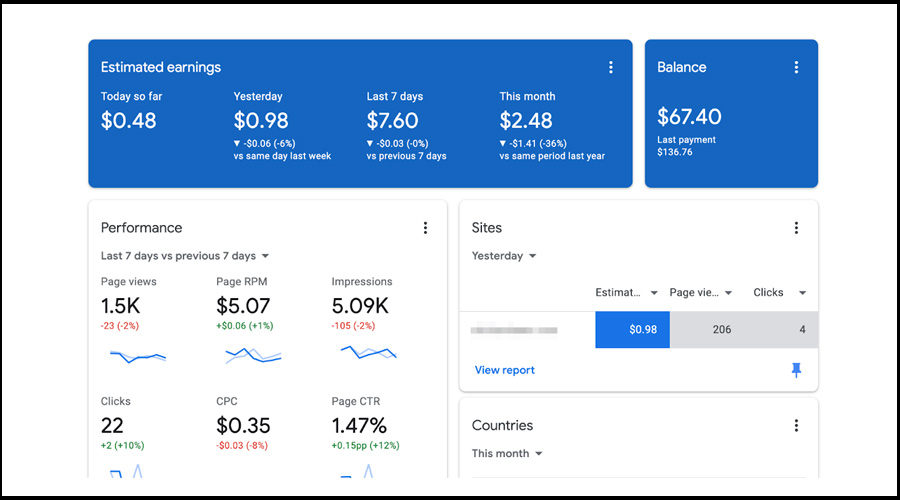
Task: Expand Performance date range dropdown
Action: tap(185, 256)
